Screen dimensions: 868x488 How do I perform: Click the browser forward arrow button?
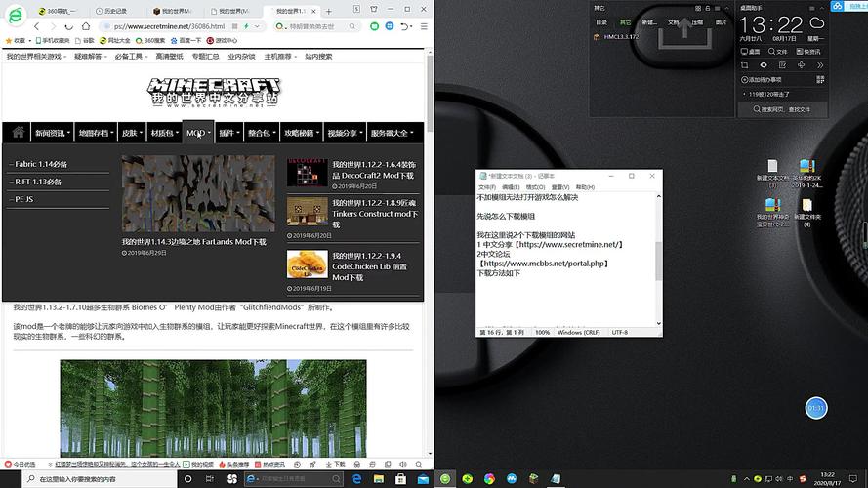click(53, 26)
